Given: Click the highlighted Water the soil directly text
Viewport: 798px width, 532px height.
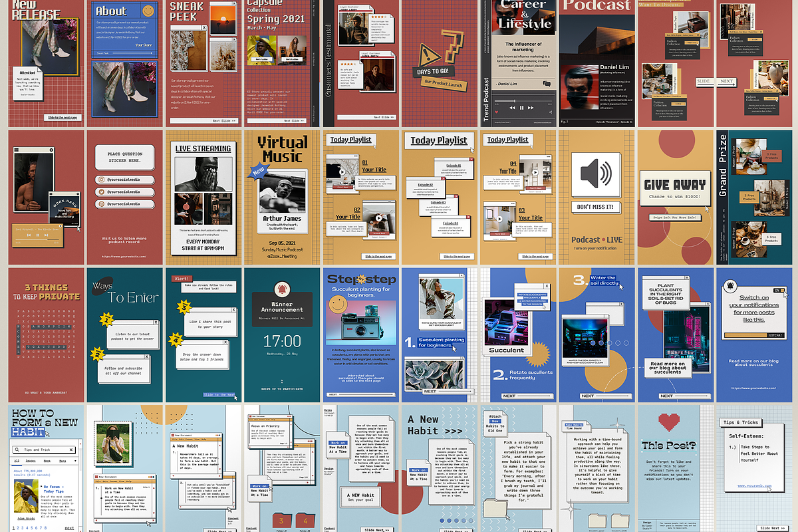Looking at the screenshot, I should tap(603, 282).
